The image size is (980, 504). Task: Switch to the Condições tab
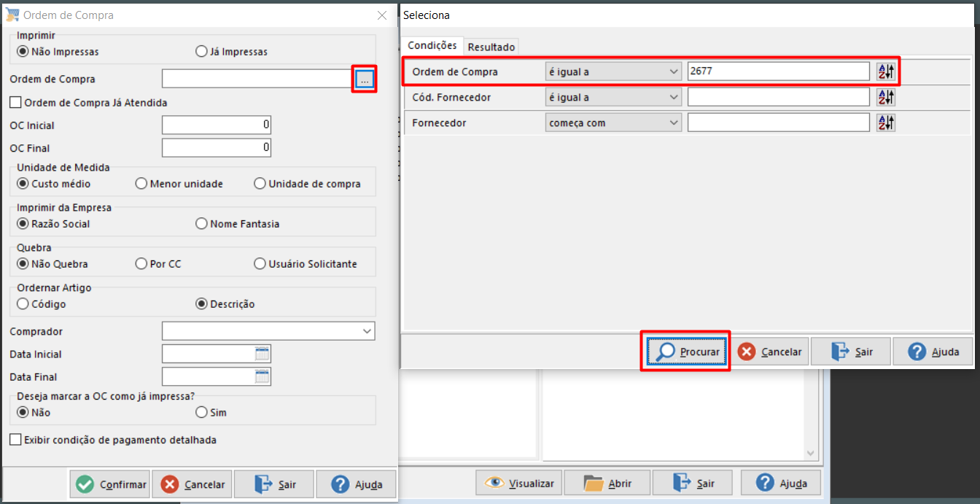(432, 45)
